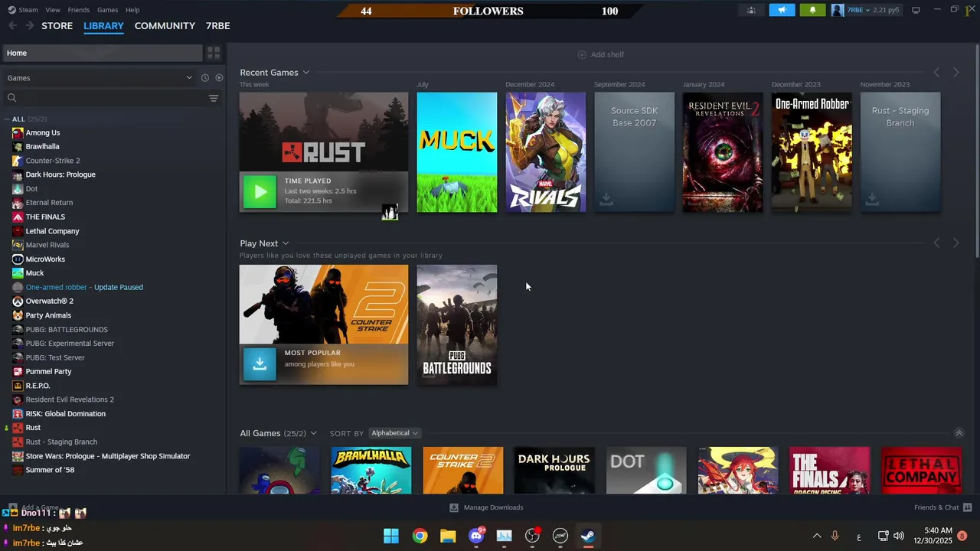Click green Play button for Rust
The image size is (980, 551).
tap(260, 191)
